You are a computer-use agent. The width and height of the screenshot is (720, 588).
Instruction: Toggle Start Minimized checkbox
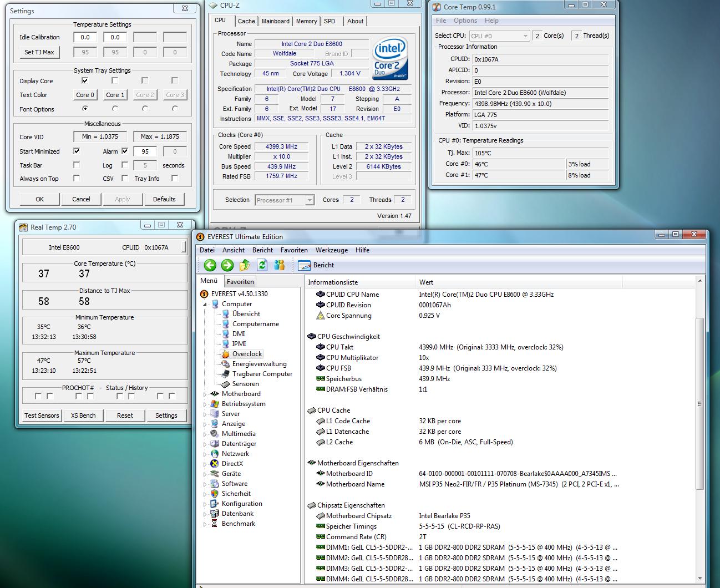pos(77,151)
